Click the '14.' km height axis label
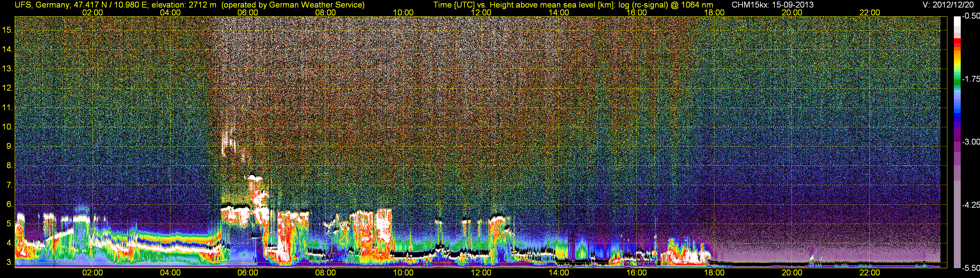The image size is (980, 278). pos(7,49)
